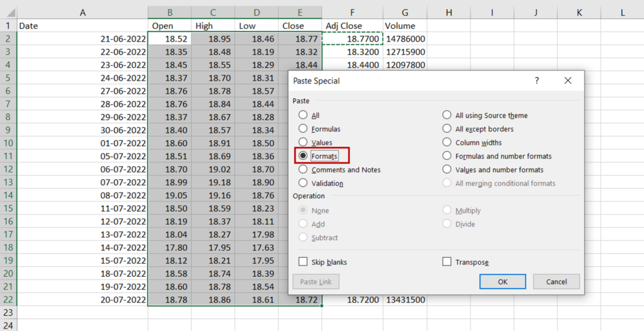Select column A header
The image size is (644, 331).
pyautogui.click(x=82, y=13)
